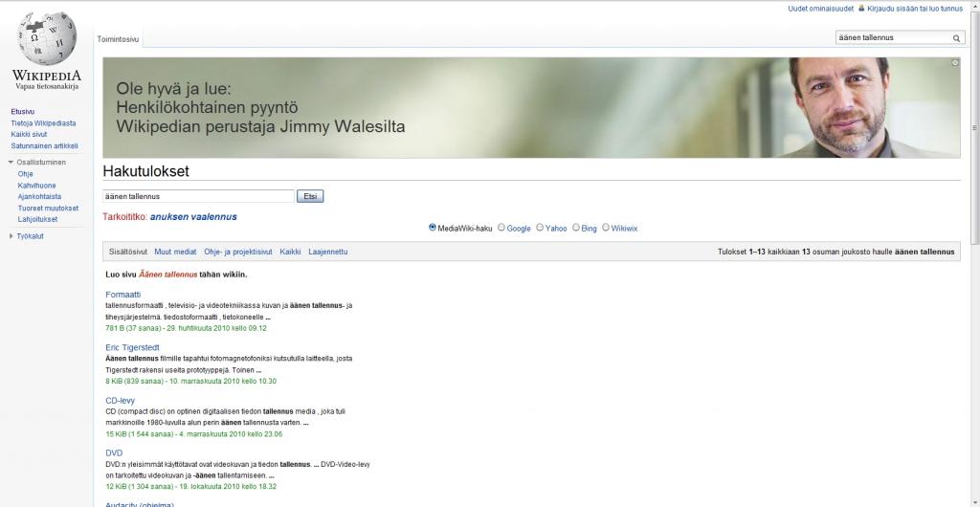Switch to Sisältösivut search profile

coord(128,253)
